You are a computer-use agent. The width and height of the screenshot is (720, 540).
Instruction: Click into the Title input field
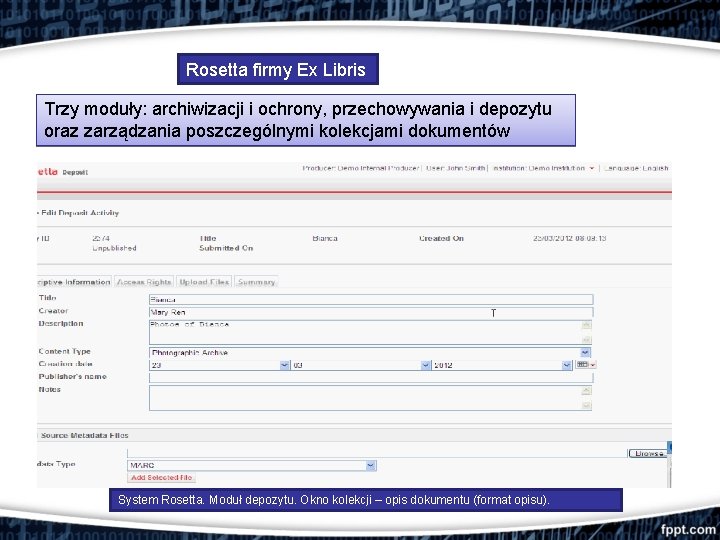(371, 299)
